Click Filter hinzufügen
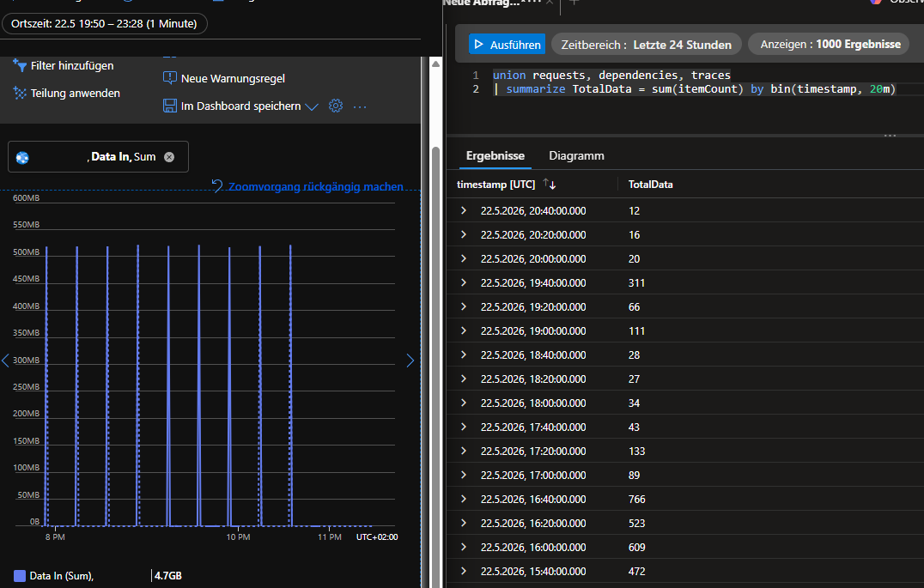The image size is (924, 588). [72, 65]
